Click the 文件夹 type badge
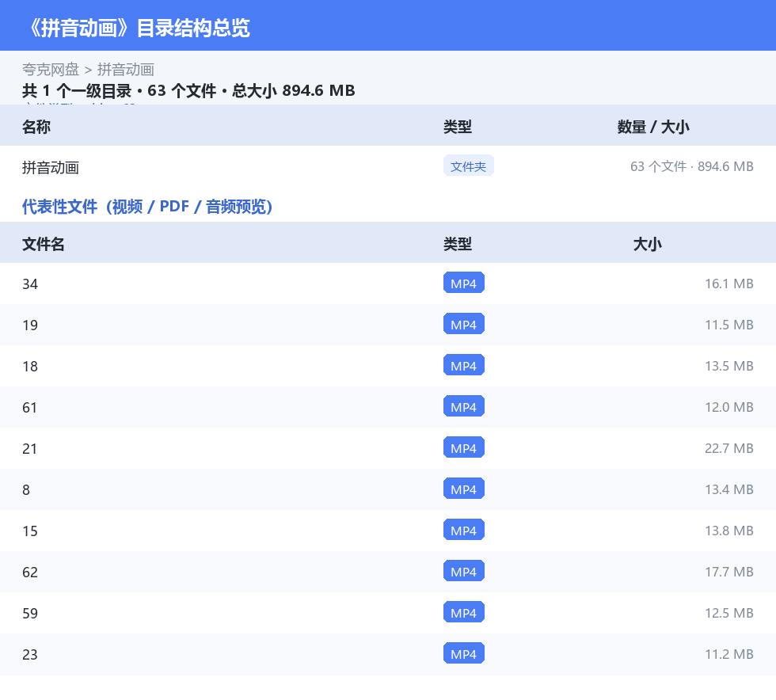The image size is (776, 700). (x=468, y=166)
